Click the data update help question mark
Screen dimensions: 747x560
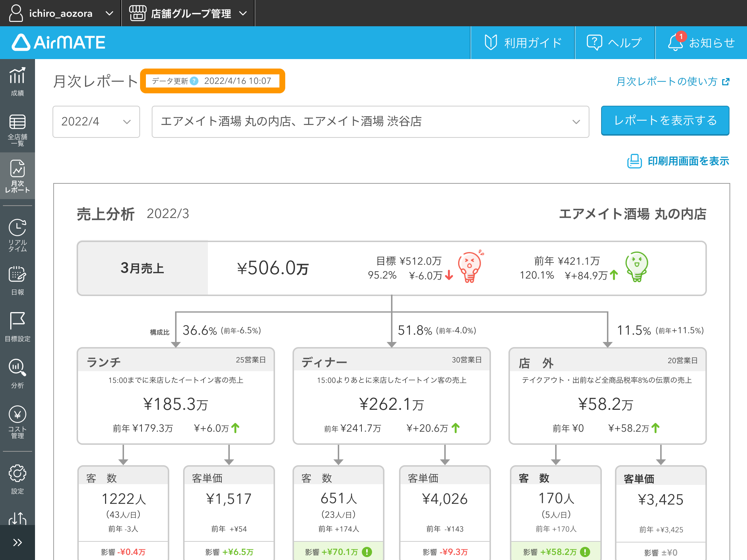pos(194,81)
